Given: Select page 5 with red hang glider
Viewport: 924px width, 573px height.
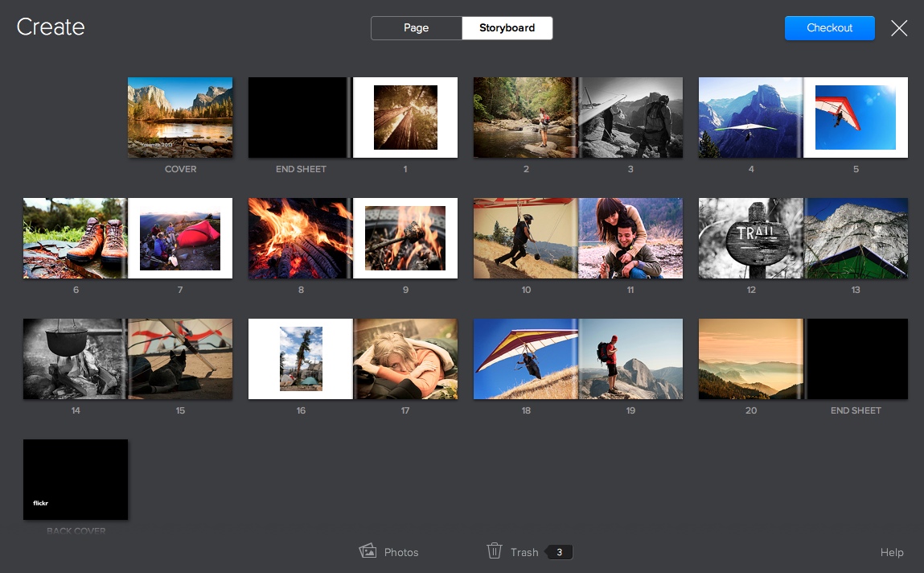Looking at the screenshot, I should (x=856, y=117).
